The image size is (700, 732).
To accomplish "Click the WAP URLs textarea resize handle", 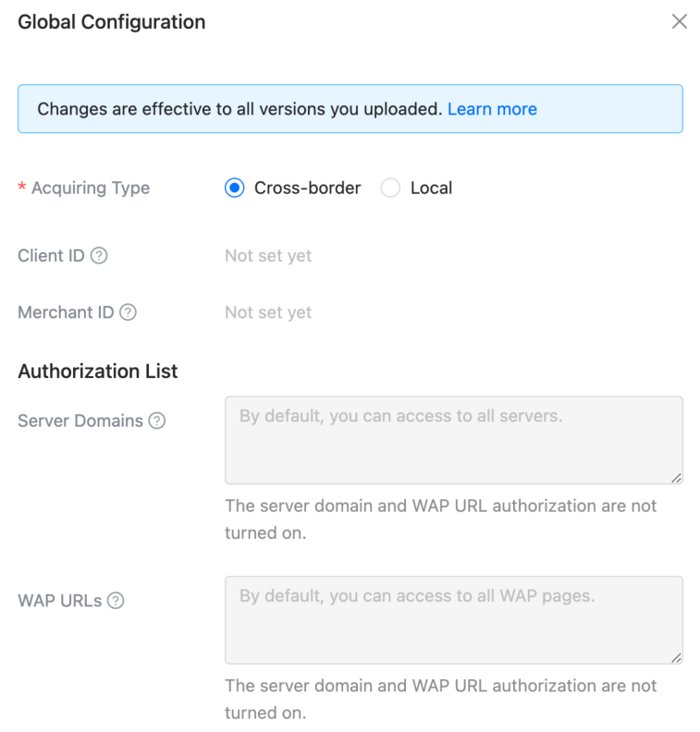I will 676,657.
